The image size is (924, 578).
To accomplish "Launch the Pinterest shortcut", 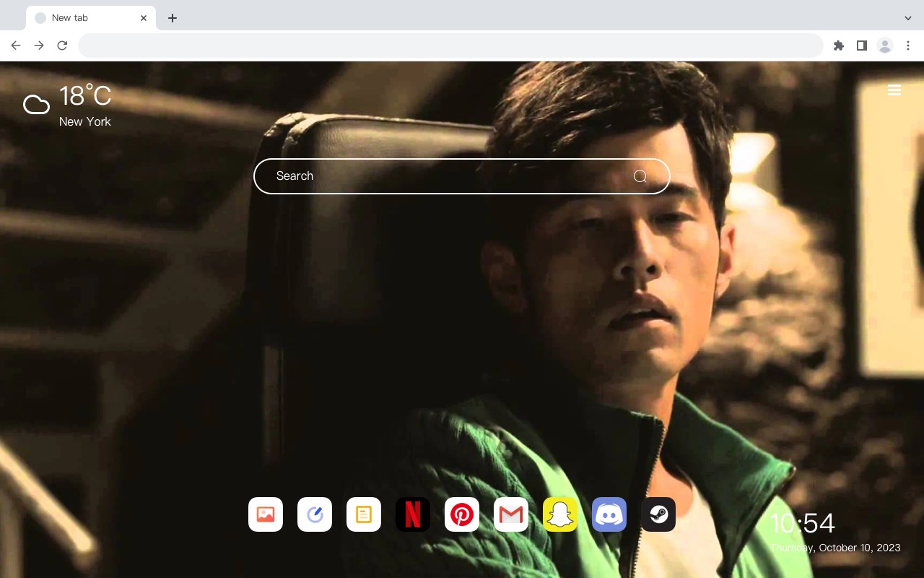I will click(462, 514).
